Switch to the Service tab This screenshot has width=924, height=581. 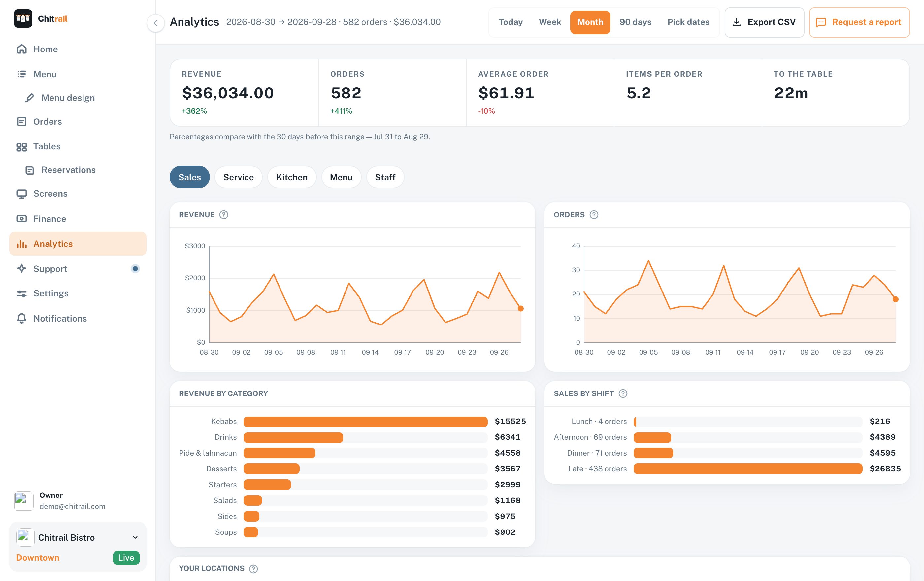pyautogui.click(x=238, y=177)
